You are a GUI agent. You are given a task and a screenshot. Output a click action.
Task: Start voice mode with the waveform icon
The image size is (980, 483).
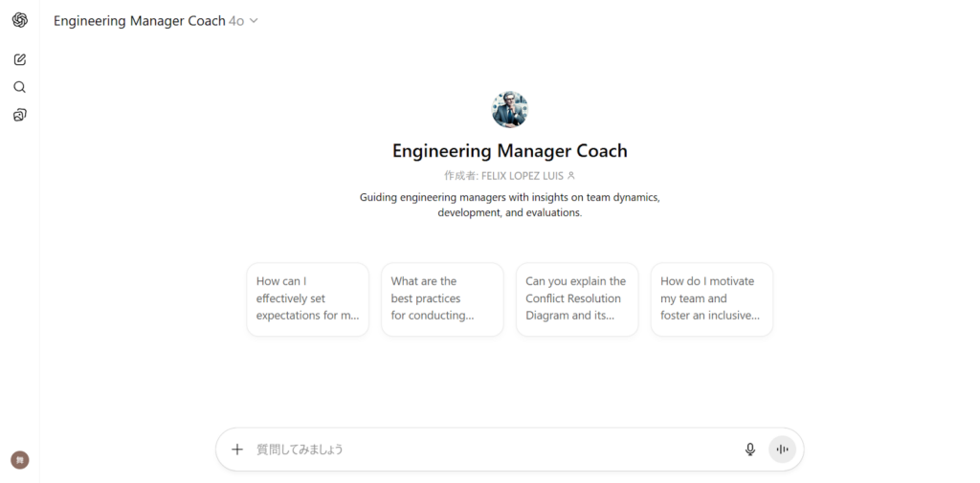pyautogui.click(x=783, y=450)
